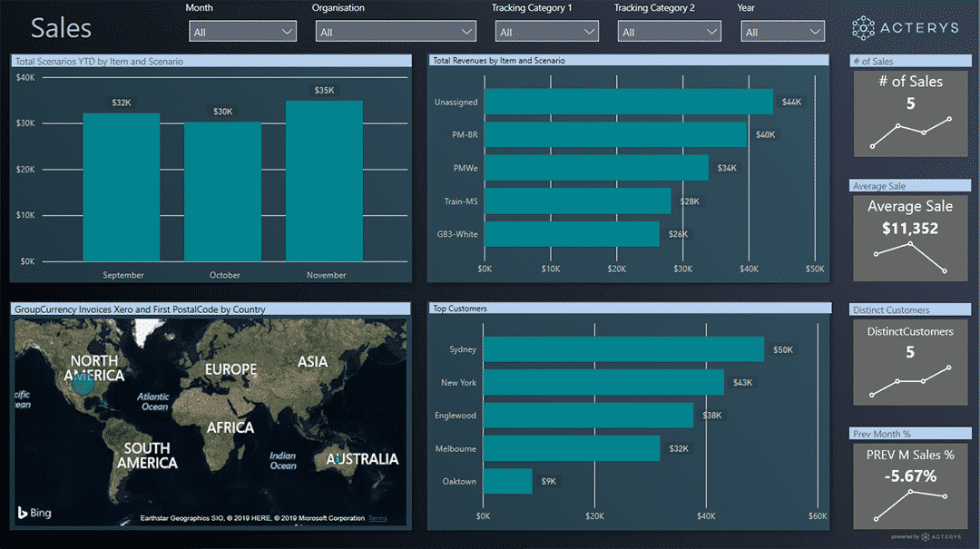The width and height of the screenshot is (980, 549).
Task: Expand the Organisation filter dropdown
Action: pos(396,32)
